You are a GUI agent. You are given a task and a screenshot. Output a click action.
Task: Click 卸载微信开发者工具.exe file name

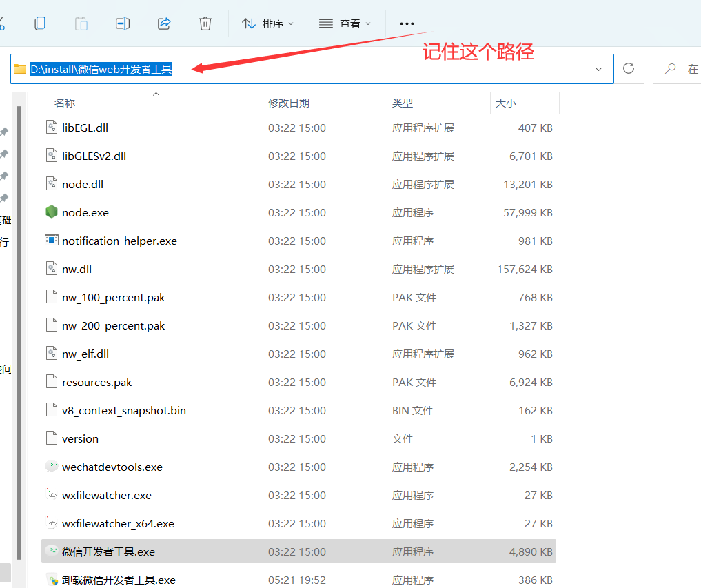click(x=119, y=580)
